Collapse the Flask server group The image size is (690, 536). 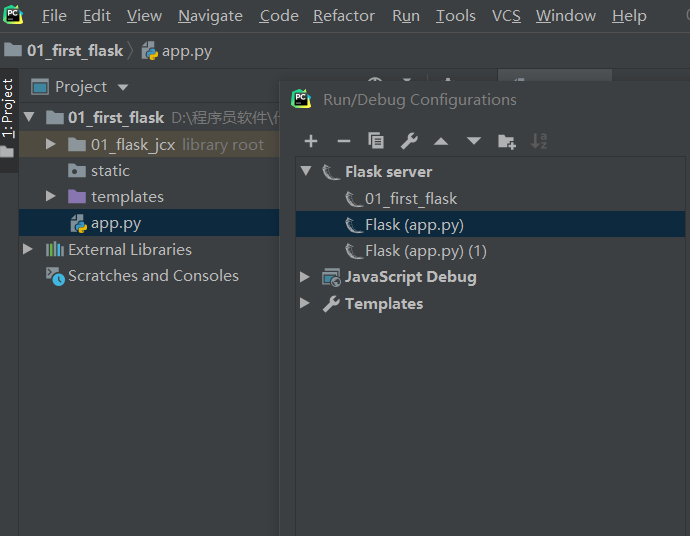(306, 171)
